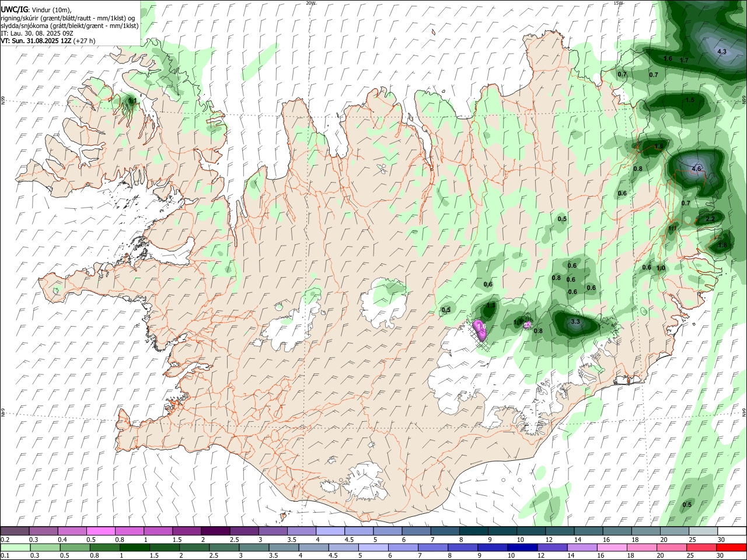
Task: Click the 64N latitude label on right edge
Action: click(x=744, y=412)
